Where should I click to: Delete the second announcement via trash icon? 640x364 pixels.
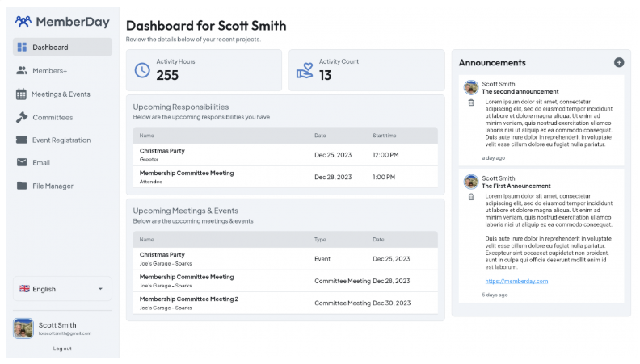tap(471, 103)
